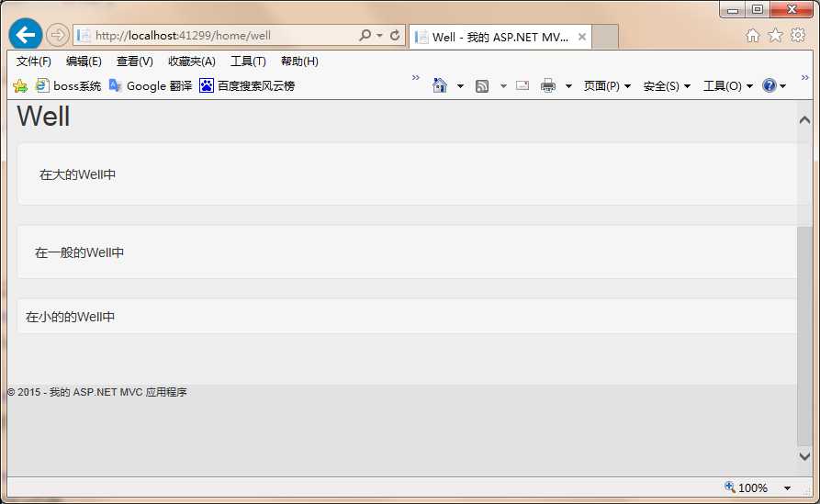The height and width of the screenshot is (504, 820).
Task: Open the Google 翻译 bookmark
Action: click(x=151, y=85)
